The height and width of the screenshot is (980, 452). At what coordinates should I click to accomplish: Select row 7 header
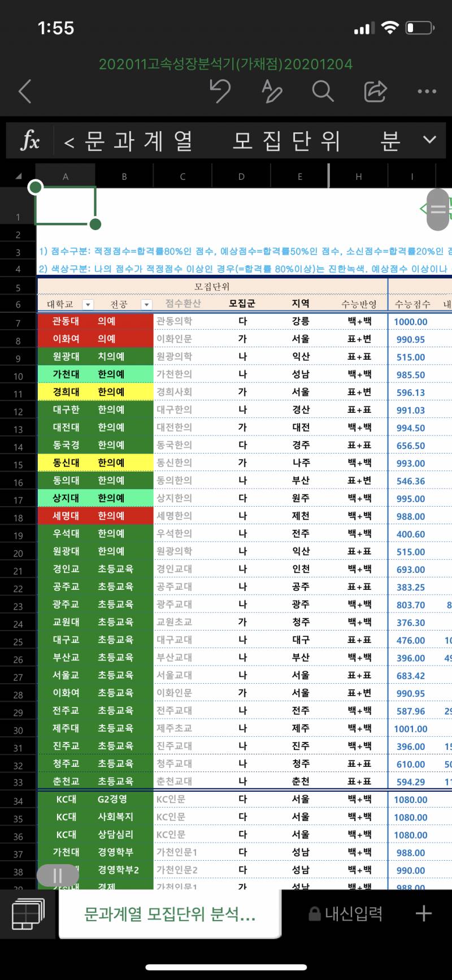tap(18, 323)
